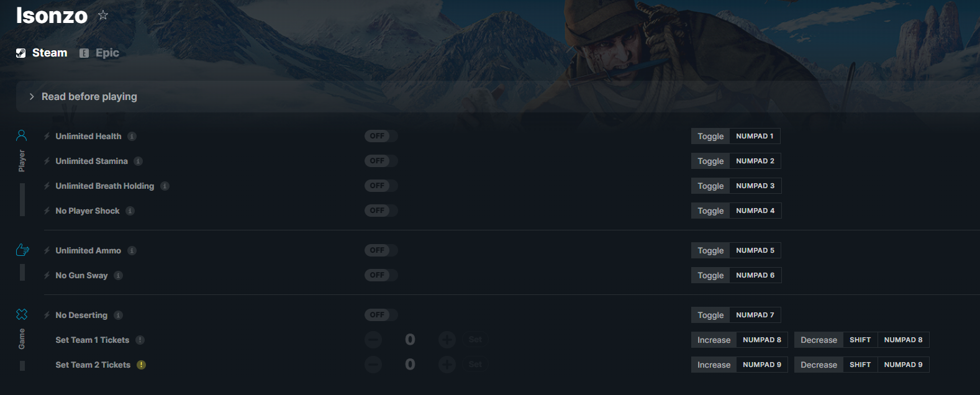Show info for Unlimited Breath Holding

pyautogui.click(x=165, y=186)
